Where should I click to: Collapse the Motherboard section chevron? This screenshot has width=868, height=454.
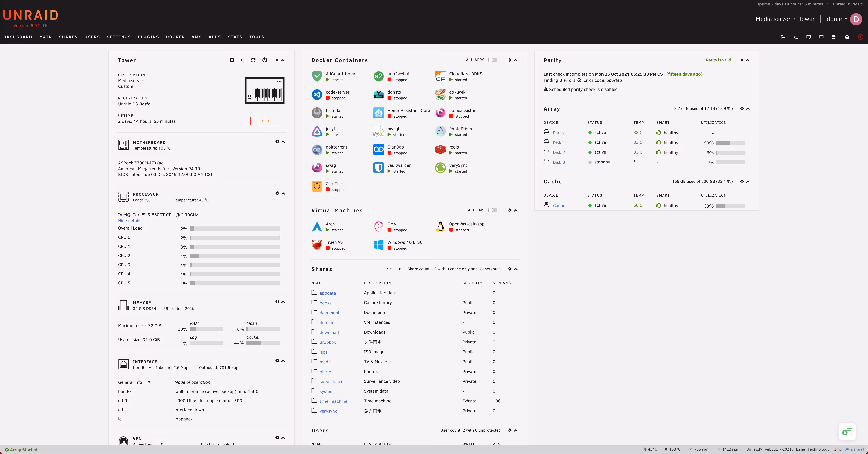pyautogui.click(x=283, y=142)
